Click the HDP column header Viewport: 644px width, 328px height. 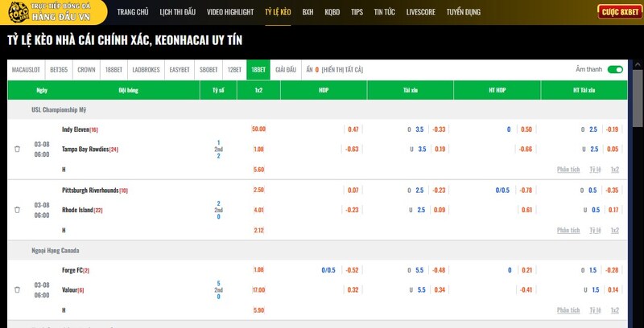(324, 90)
